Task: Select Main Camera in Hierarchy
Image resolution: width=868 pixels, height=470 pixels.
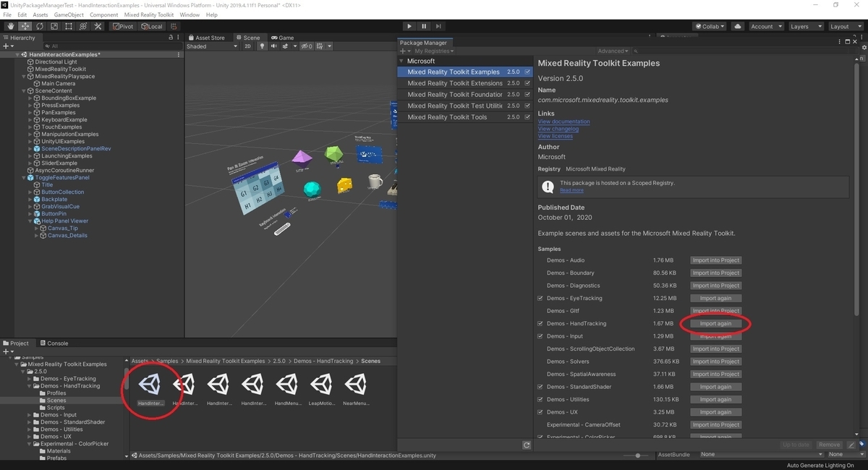Action: click(58, 84)
